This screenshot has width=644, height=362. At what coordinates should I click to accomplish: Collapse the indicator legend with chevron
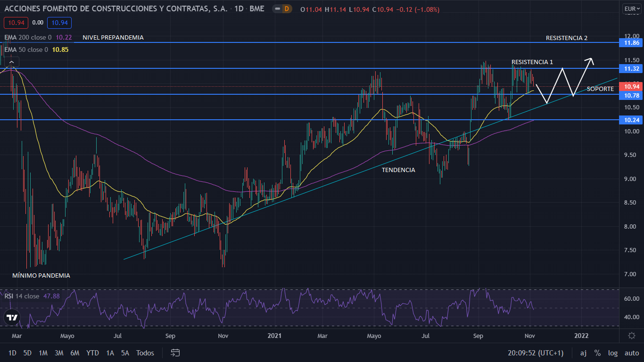tap(12, 61)
